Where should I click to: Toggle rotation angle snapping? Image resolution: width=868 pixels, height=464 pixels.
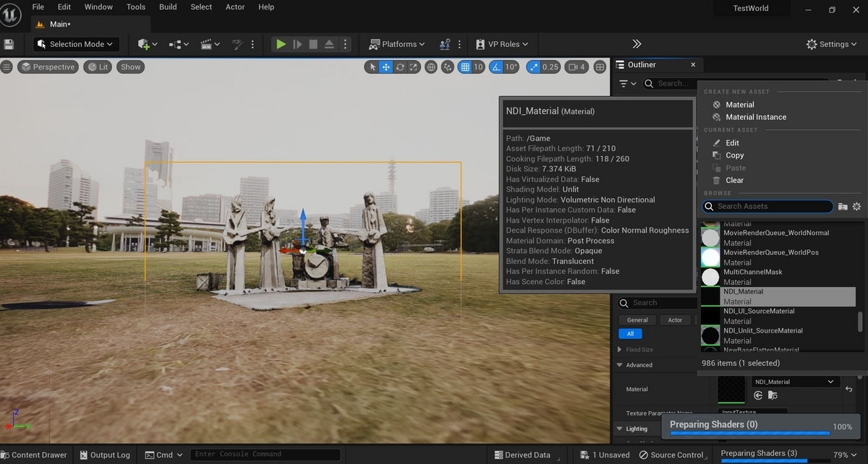(x=496, y=67)
